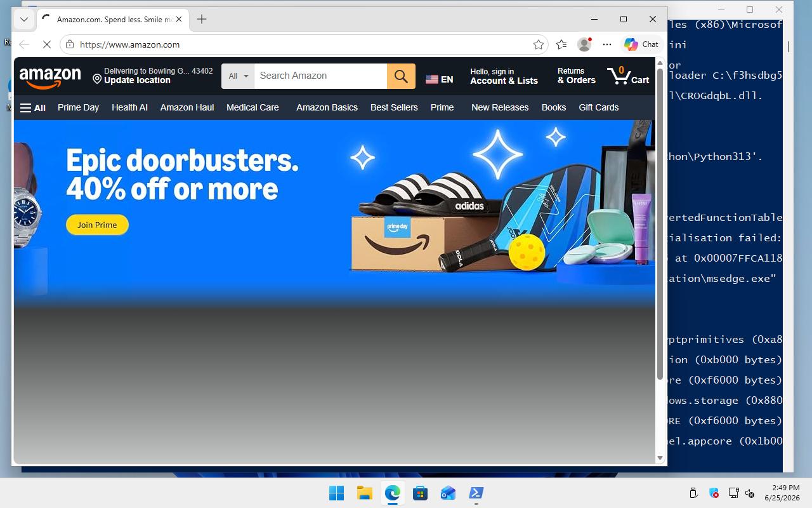
Task: Open the Prime nav link
Action: coord(442,108)
